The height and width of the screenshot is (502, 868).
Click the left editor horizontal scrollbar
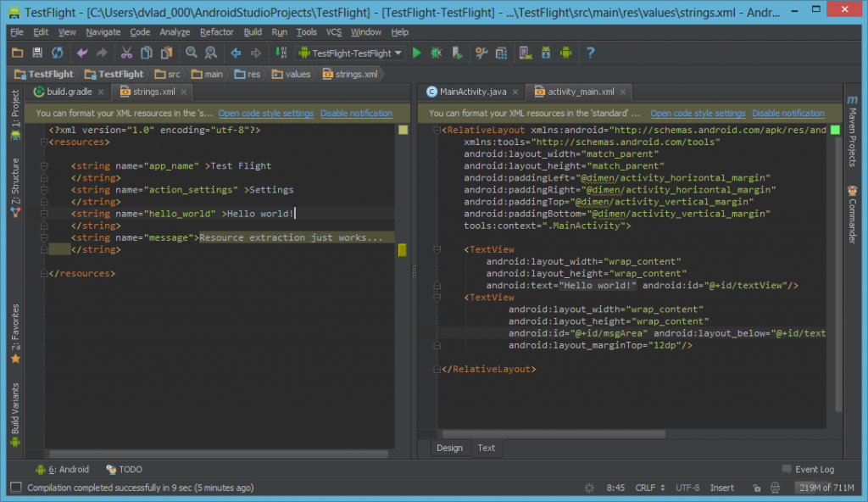click(x=219, y=455)
